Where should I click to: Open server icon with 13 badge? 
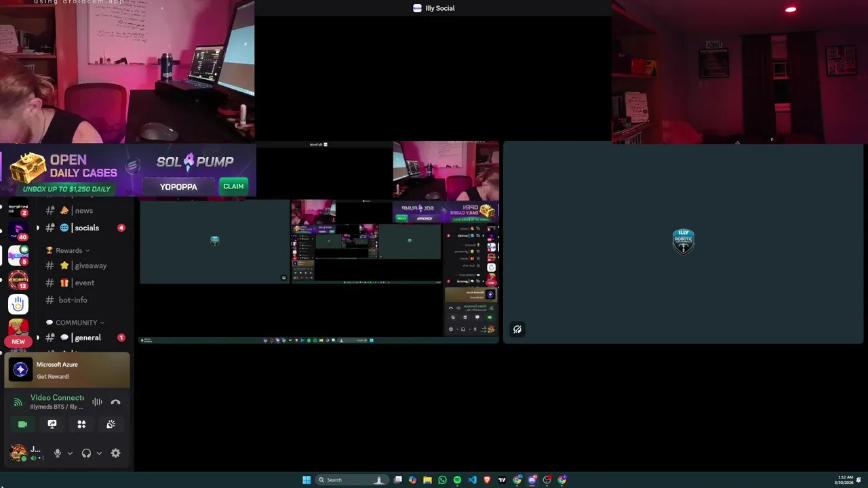click(x=18, y=279)
